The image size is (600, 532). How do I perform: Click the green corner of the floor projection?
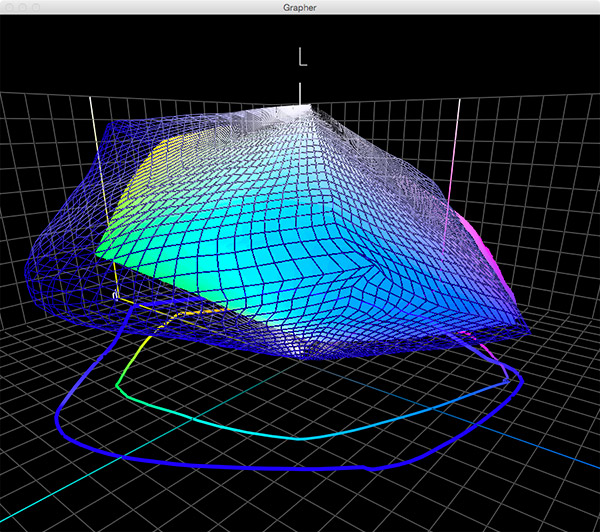tap(120, 383)
